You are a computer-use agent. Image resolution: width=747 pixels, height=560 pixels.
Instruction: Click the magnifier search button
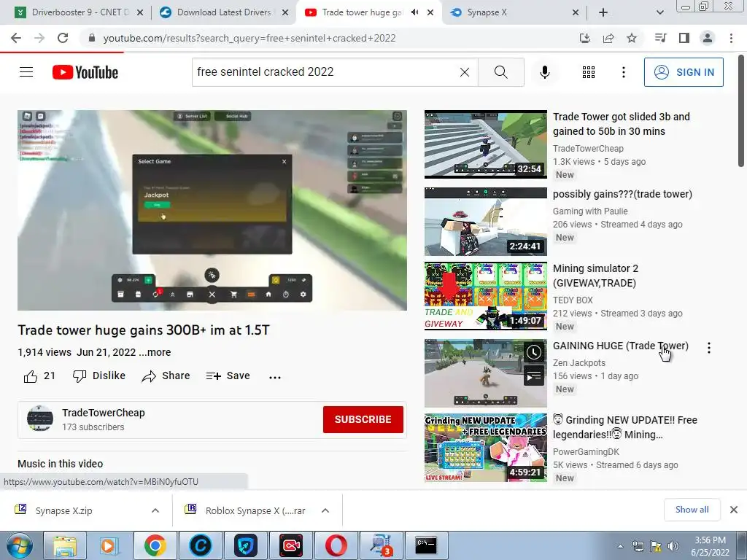click(500, 72)
